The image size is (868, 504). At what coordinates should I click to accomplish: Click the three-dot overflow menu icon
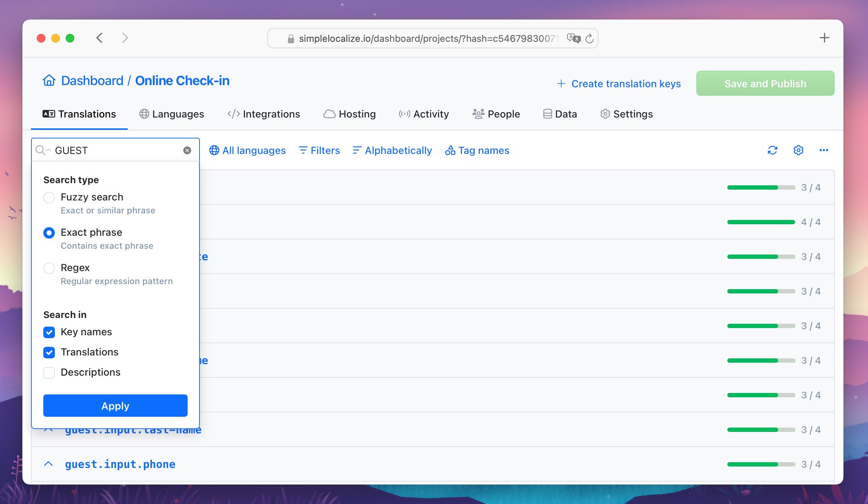823,151
